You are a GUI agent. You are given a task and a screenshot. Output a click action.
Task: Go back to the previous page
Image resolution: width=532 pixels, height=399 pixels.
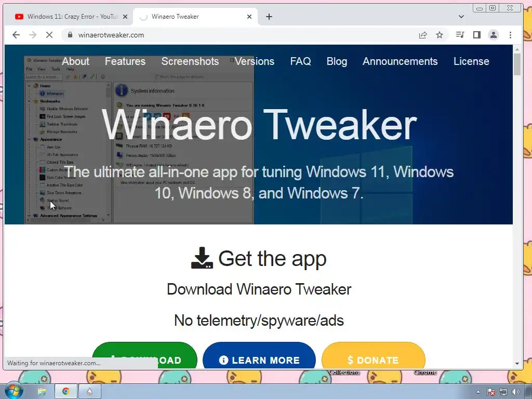(16, 35)
